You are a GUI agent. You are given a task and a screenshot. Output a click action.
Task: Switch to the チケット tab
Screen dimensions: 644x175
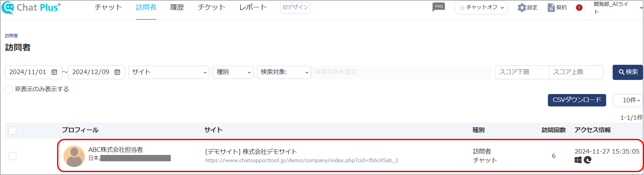[x=212, y=7]
